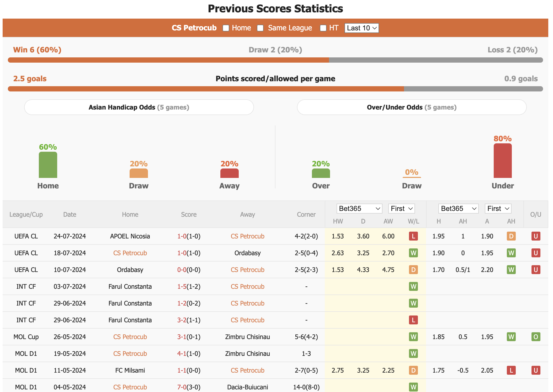Open the Asian handicap Bet365 bookmaker dropdown

tap(458, 209)
